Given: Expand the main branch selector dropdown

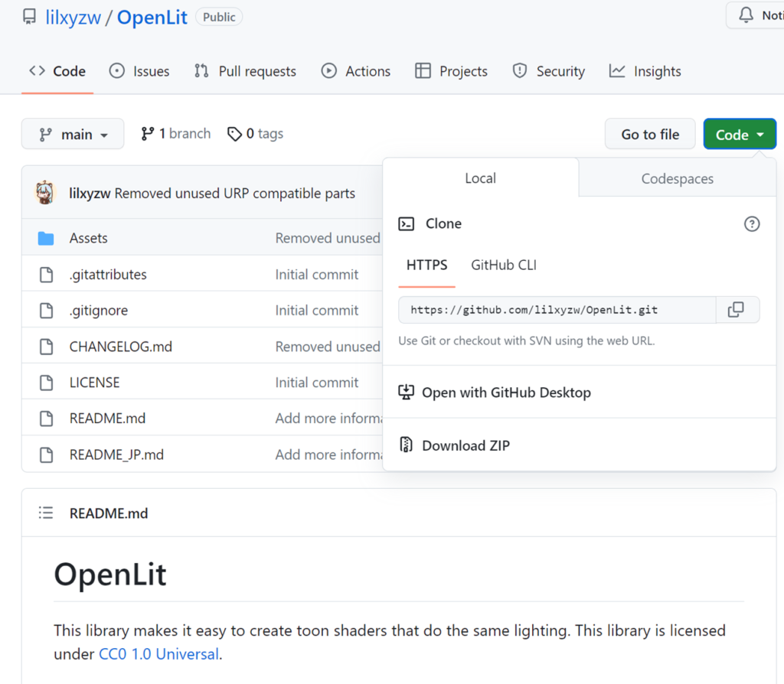Looking at the screenshot, I should tap(73, 134).
